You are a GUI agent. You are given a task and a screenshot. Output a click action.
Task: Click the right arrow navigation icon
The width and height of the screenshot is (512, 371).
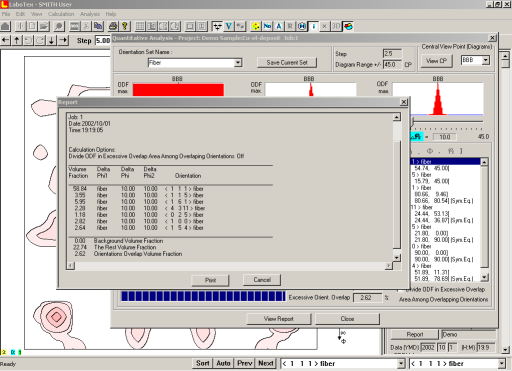[63, 40]
